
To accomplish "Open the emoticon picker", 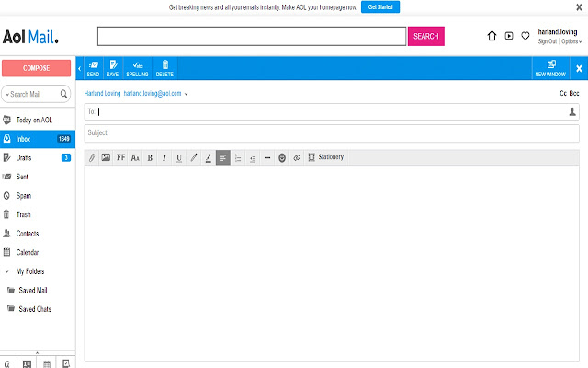I will click(282, 157).
